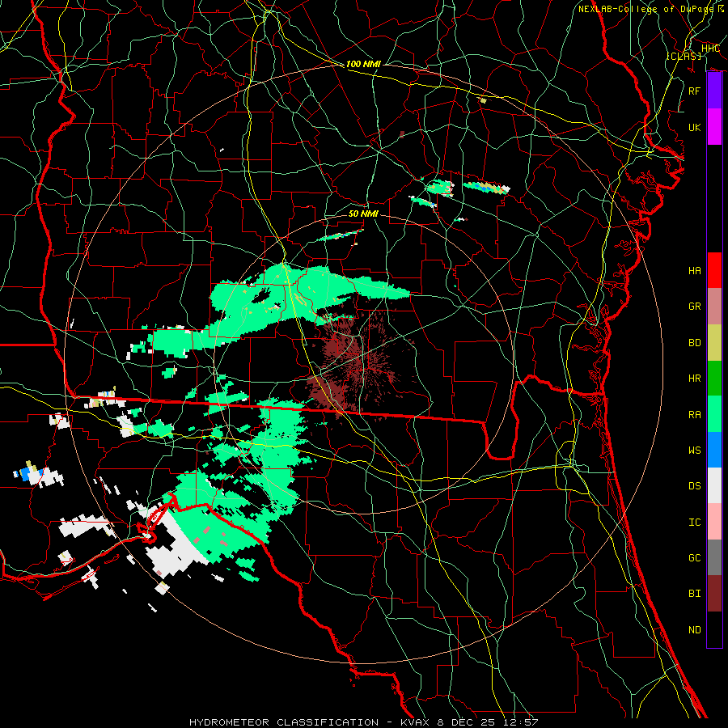The width and height of the screenshot is (728, 728).
Task: Select the BD yellow legend swatch
Action: pyautogui.click(x=714, y=342)
